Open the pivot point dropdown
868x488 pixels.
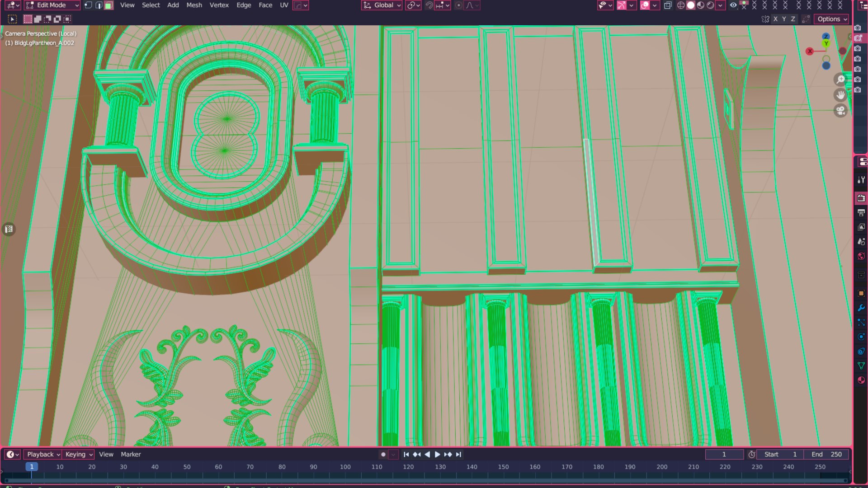tap(413, 5)
